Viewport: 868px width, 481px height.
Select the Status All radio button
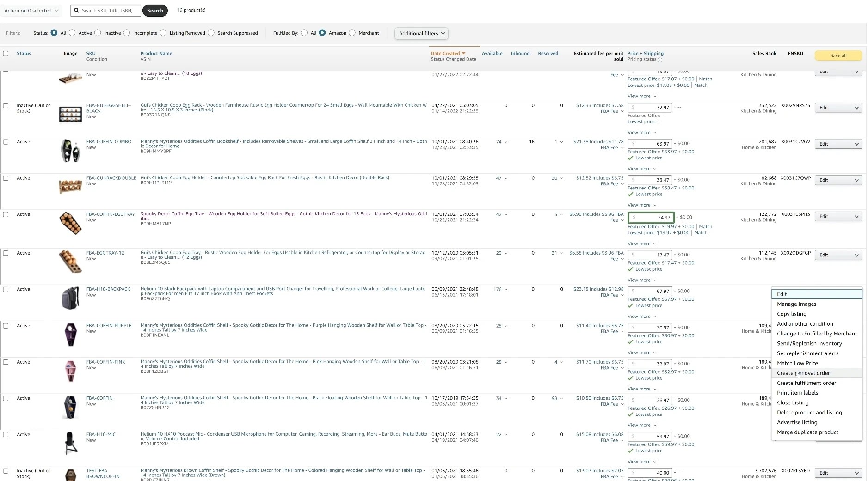54,33
